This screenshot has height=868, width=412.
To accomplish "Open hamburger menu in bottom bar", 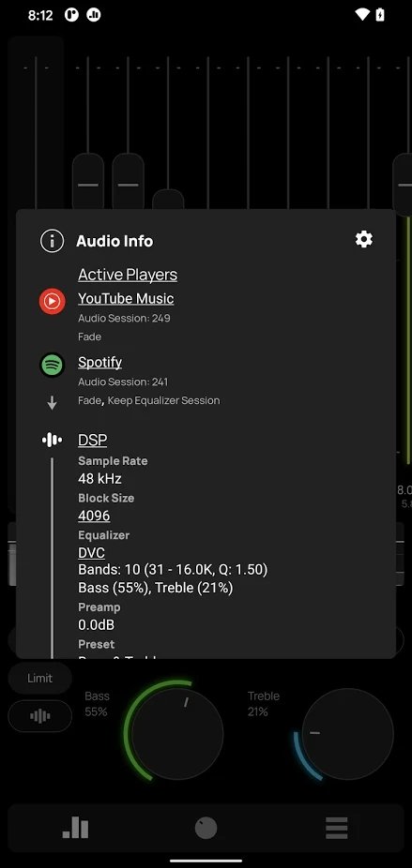I will click(x=337, y=828).
